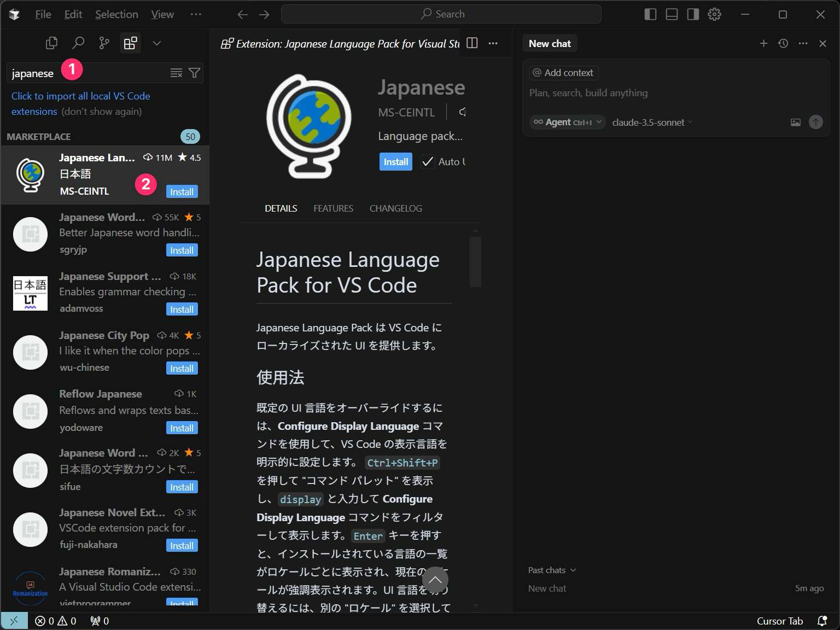Split the editor right icon
840x630 pixels.
tap(472, 43)
